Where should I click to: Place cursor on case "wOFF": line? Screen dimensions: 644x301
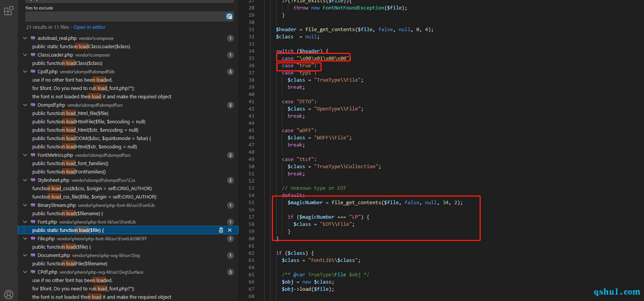tap(299, 130)
